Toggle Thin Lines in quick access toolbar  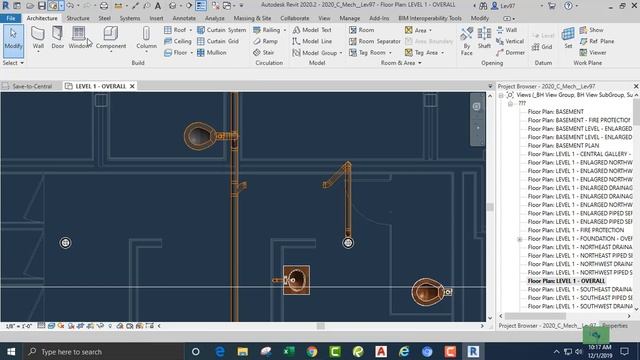tap(201, 6)
